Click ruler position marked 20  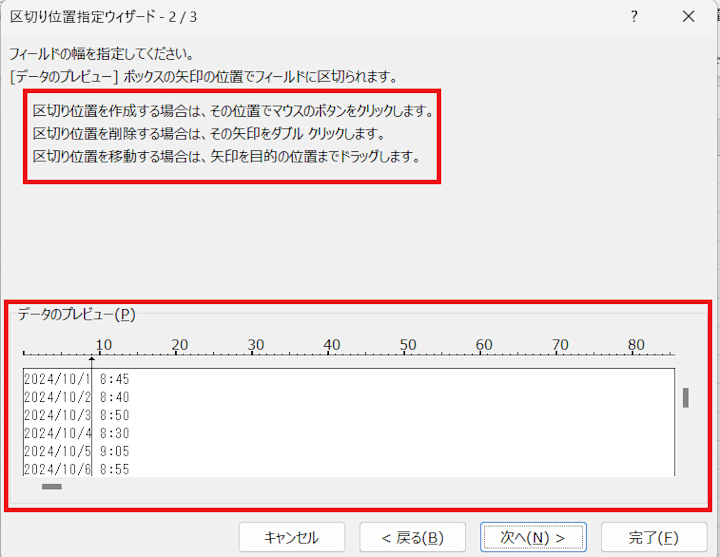(x=180, y=345)
